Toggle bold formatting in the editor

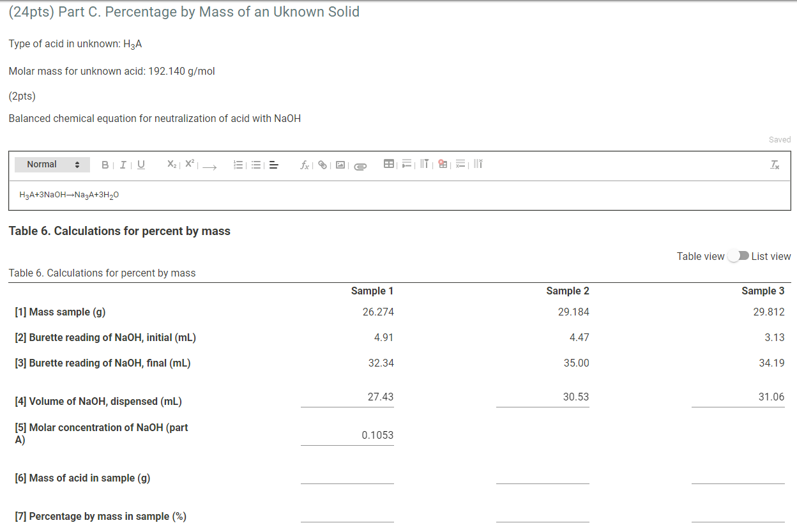tap(105, 165)
